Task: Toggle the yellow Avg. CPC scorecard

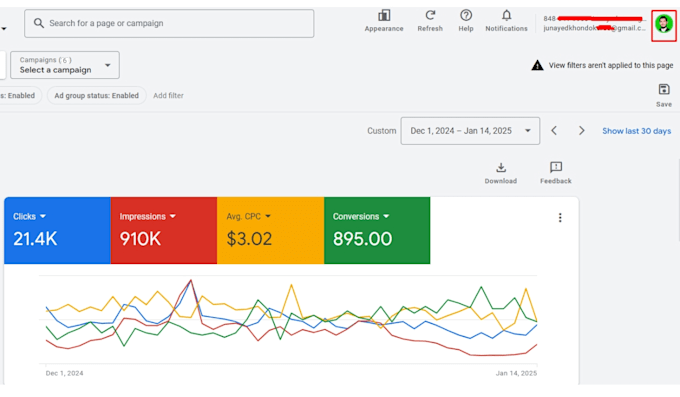Action: point(271,230)
